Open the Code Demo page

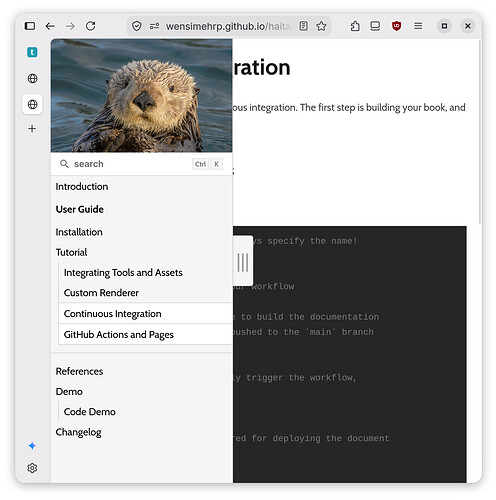[x=90, y=412]
